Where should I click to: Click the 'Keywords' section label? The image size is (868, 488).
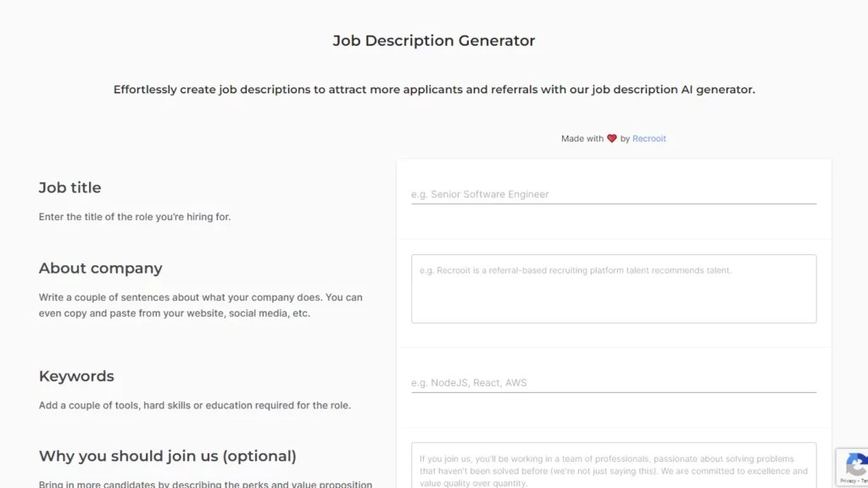(x=76, y=376)
